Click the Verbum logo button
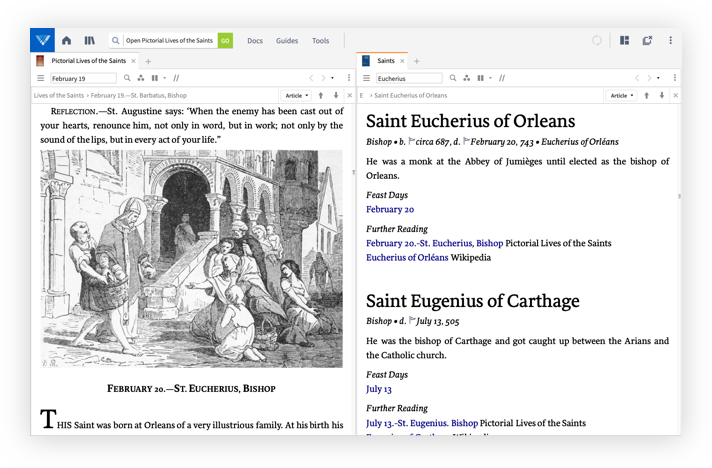The width and height of the screenshot is (712, 468). (43, 40)
